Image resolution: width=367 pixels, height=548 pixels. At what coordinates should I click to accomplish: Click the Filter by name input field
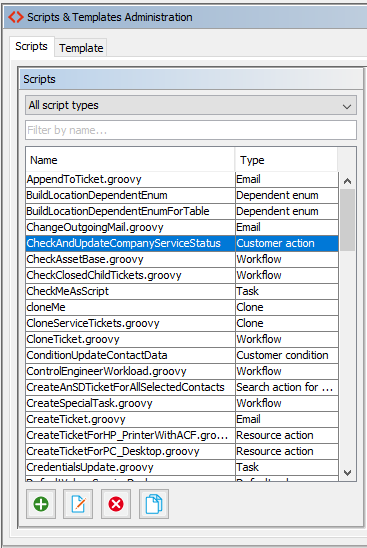(x=191, y=130)
